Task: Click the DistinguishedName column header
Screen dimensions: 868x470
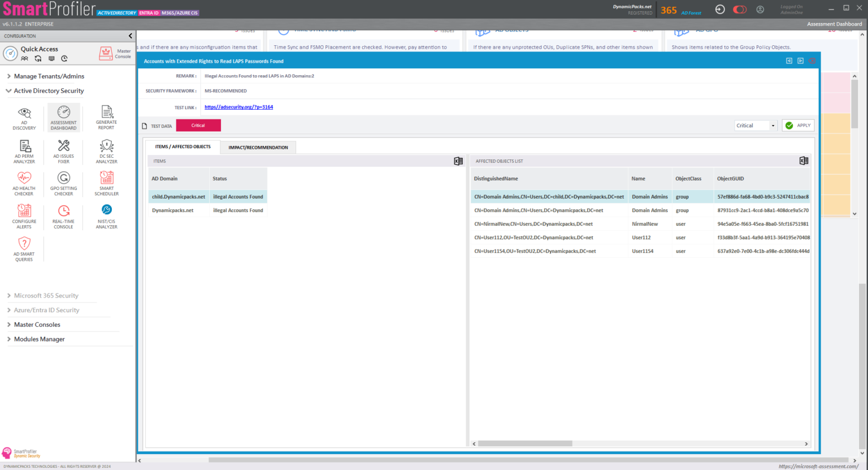Action: point(549,179)
